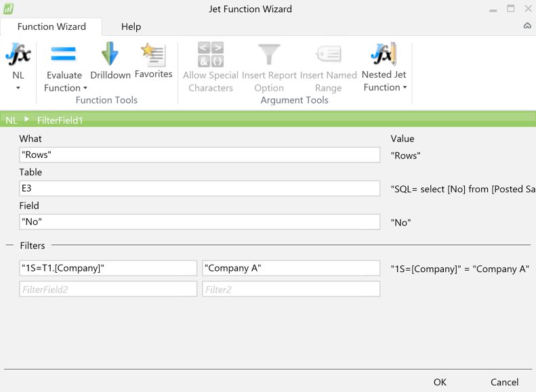The image size is (536, 392).
Task: Click the Nested Jet Function icon
Action: [x=384, y=54]
